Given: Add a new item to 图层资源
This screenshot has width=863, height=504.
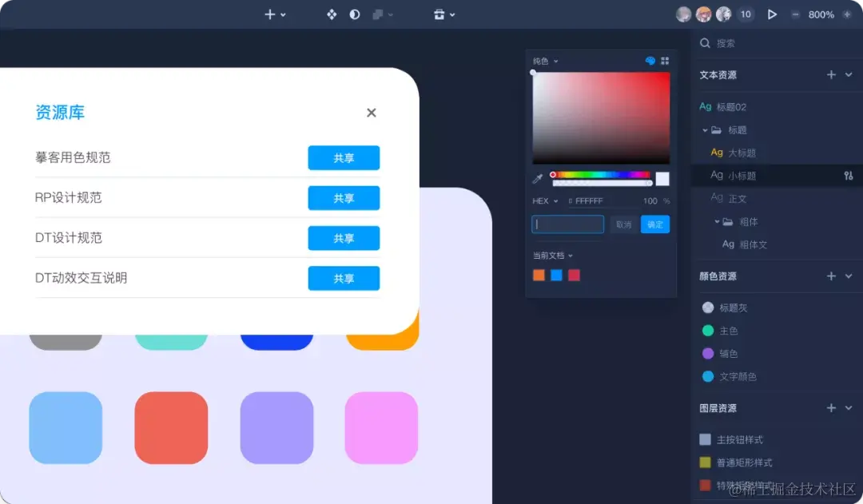Looking at the screenshot, I should click(831, 407).
